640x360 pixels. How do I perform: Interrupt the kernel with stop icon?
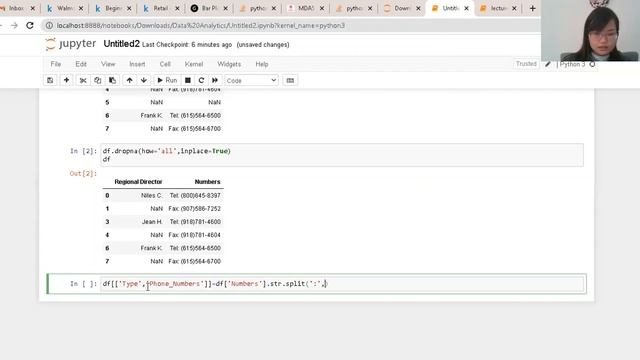tap(188, 80)
